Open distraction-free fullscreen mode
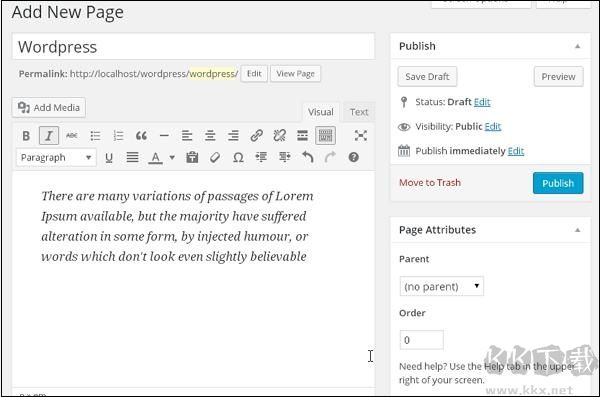The width and height of the screenshot is (600, 397). [360, 136]
